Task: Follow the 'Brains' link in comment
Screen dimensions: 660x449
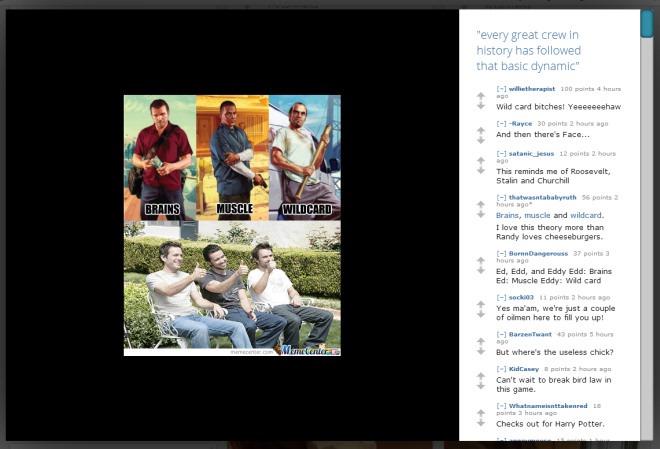Action: click(507, 215)
